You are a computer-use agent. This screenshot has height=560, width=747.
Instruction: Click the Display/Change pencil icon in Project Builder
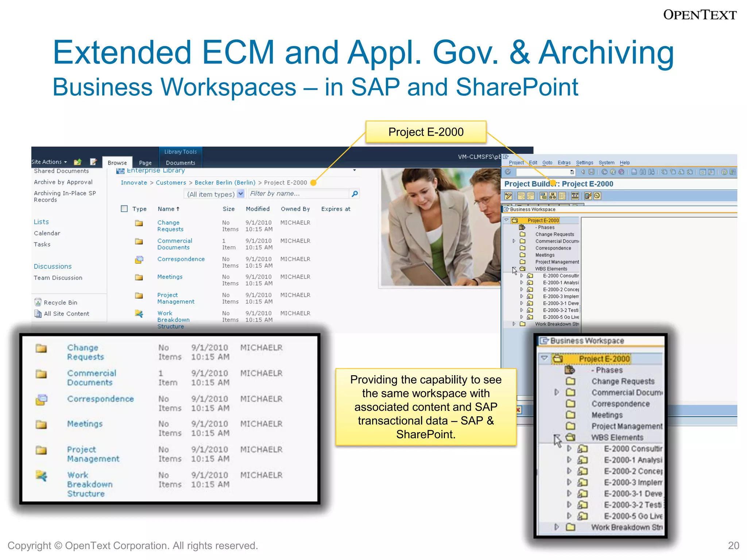(508, 196)
